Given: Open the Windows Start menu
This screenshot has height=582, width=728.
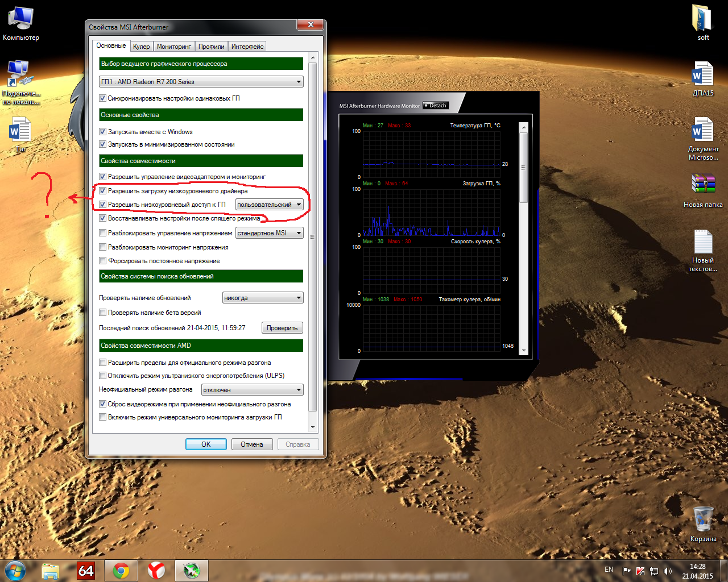Looking at the screenshot, I should tap(15, 570).
